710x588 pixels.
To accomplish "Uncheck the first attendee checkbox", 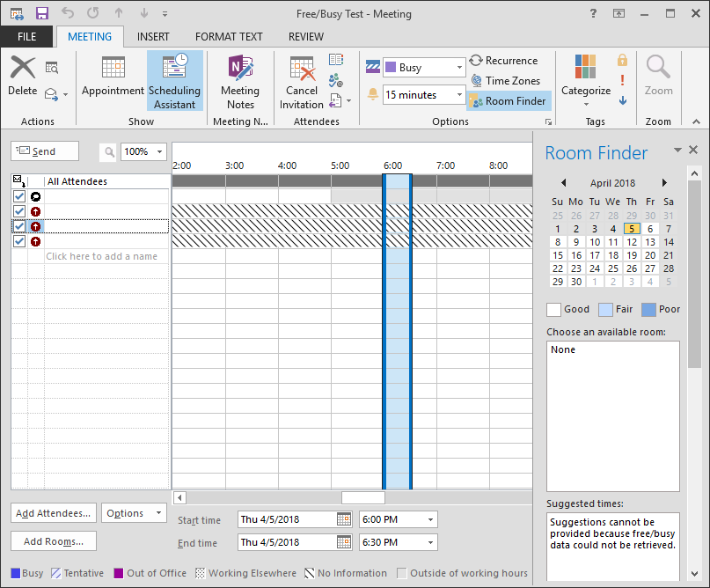I will point(21,197).
